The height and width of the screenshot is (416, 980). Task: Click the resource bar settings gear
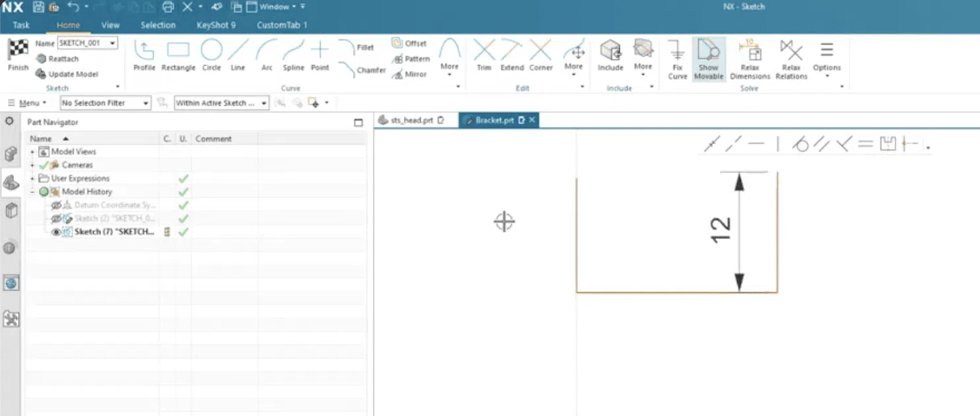[10, 121]
